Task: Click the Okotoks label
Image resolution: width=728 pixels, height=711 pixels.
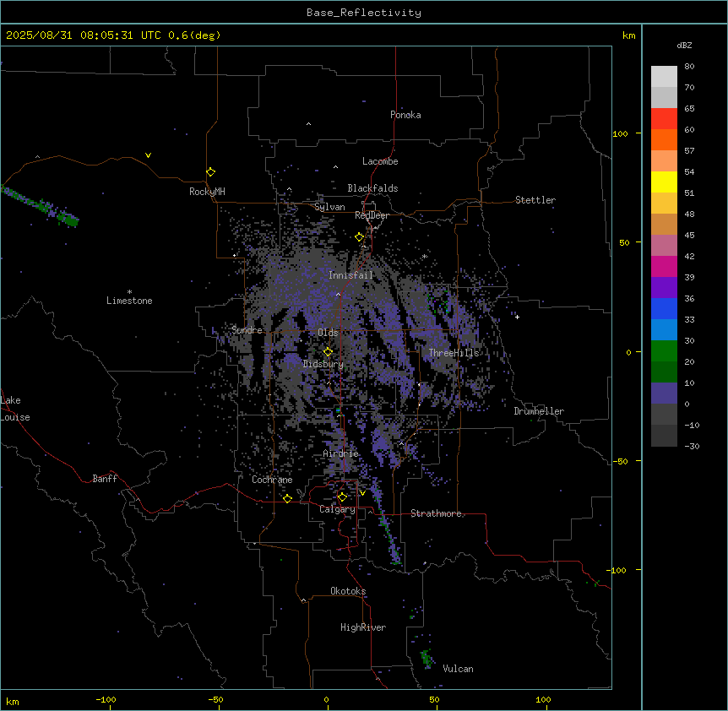Action: point(348,591)
